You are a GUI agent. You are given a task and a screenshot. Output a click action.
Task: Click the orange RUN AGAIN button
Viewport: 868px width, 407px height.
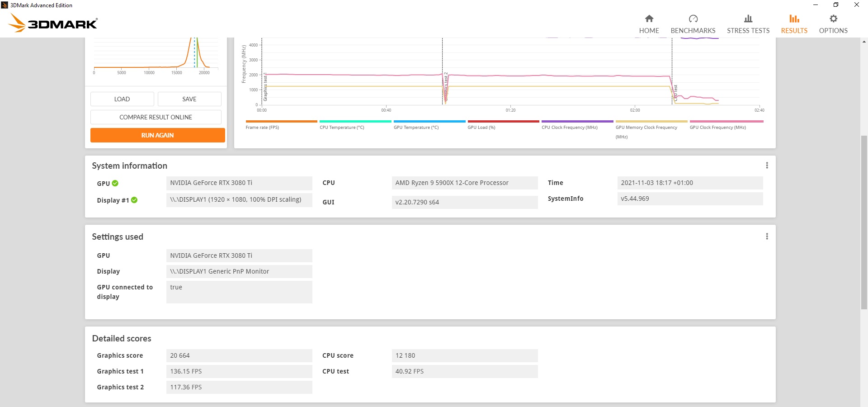coord(157,135)
